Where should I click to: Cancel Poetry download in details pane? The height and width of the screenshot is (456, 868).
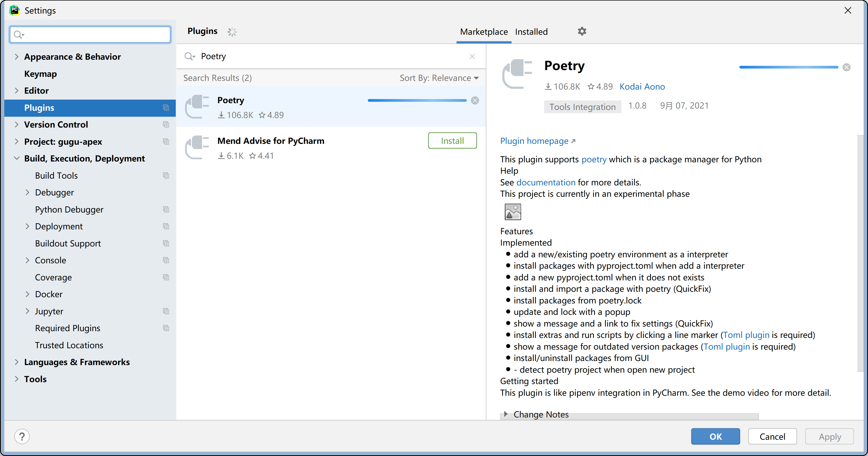(x=846, y=67)
